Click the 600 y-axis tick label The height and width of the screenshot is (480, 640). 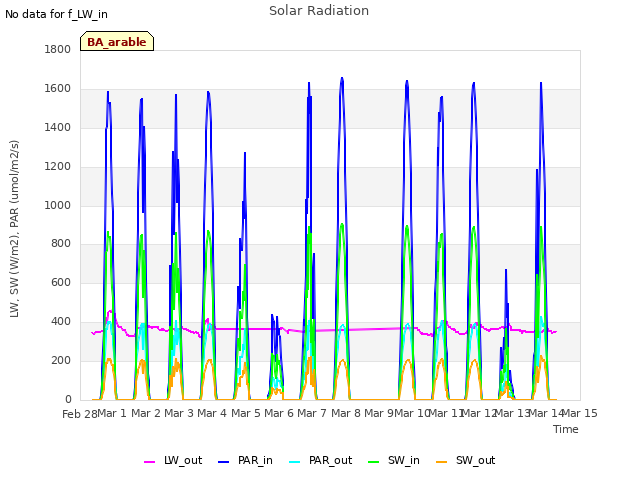tap(61, 283)
